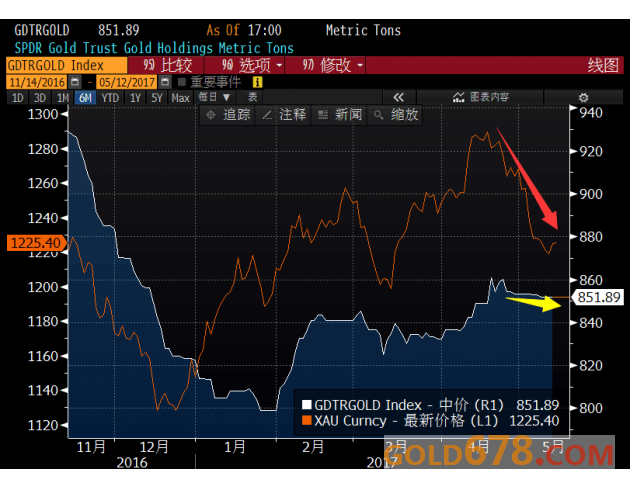630x490 pixels.
Task: Activate the 追踪 crosshair tracking tool
Action: point(228,115)
